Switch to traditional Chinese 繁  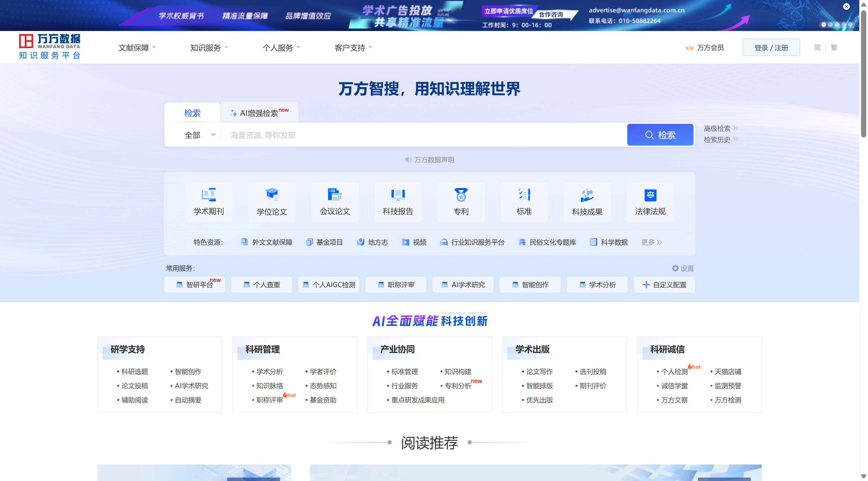pos(834,47)
